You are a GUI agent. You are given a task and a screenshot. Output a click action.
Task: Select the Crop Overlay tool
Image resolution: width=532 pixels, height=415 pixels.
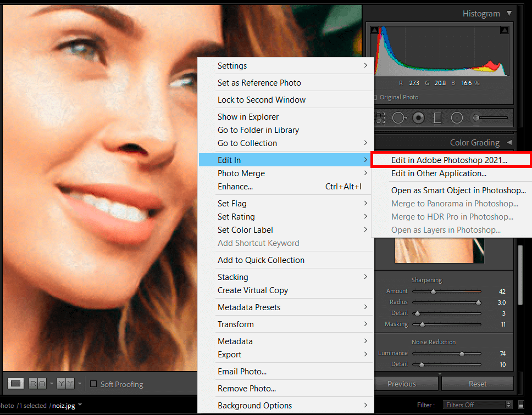(x=380, y=118)
